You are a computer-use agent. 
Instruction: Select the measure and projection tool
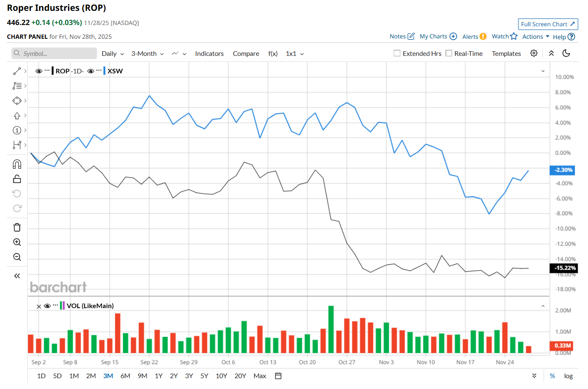click(x=17, y=145)
